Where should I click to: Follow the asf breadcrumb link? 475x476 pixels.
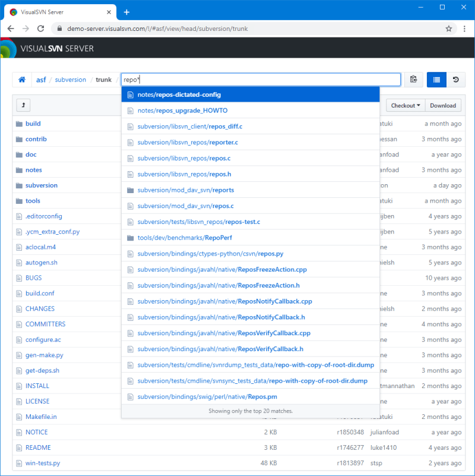(40, 79)
